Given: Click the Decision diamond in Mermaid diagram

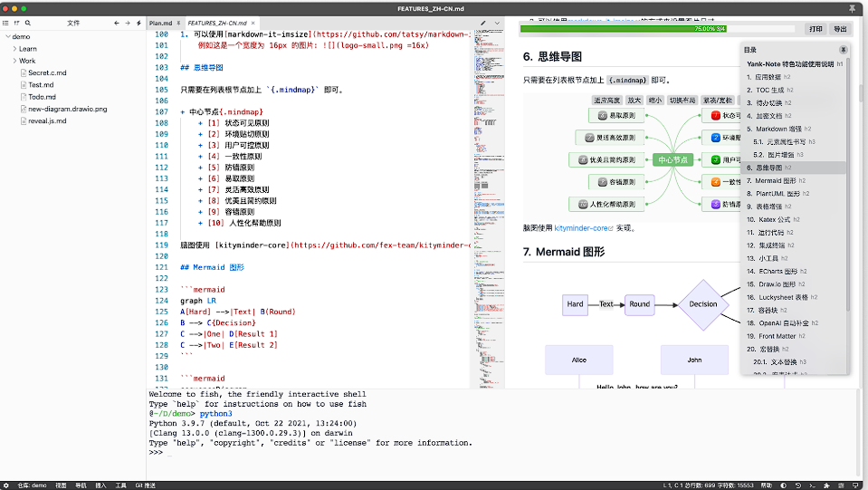Looking at the screenshot, I should coord(702,304).
